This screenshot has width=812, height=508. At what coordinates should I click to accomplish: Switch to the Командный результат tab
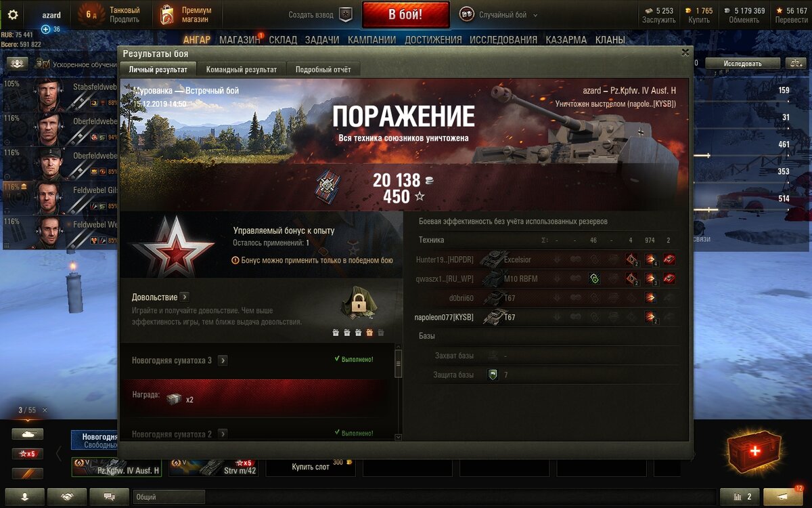coord(242,69)
